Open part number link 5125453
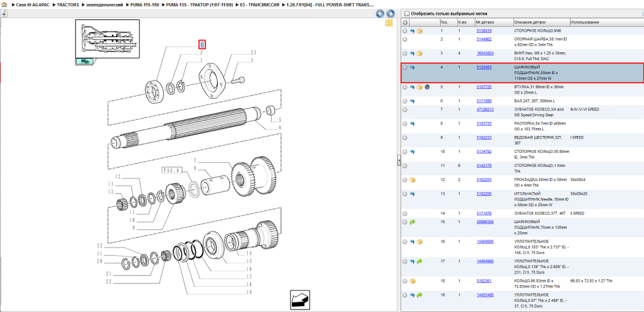Viewport: 644px width, 312px height. (x=484, y=68)
